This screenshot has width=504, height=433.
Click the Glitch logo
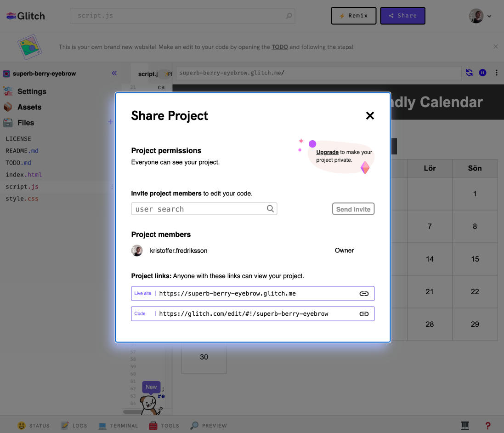coord(25,16)
